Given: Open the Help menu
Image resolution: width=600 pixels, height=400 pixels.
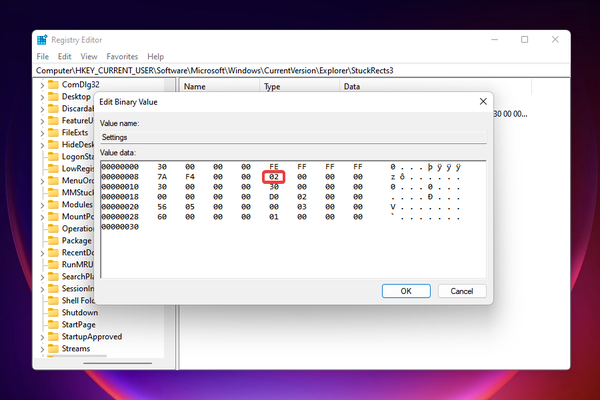Looking at the screenshot, I should coord(155,57).
